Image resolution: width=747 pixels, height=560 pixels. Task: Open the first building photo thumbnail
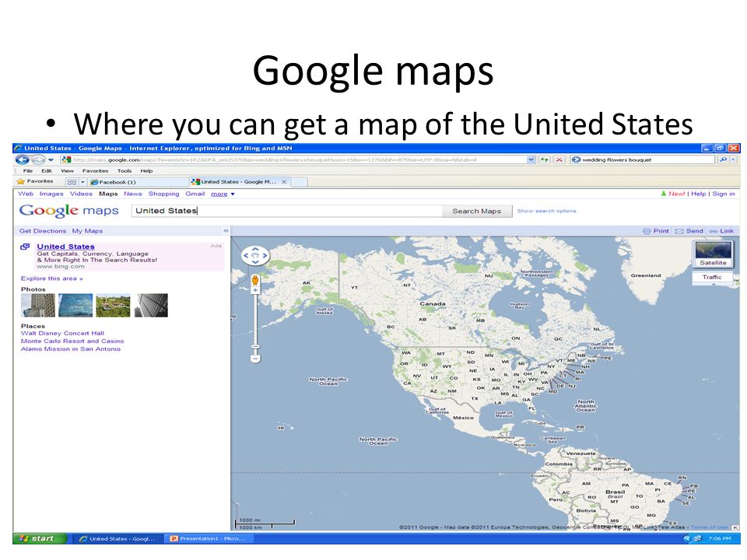pyautogui.click(x=38, y=305)
